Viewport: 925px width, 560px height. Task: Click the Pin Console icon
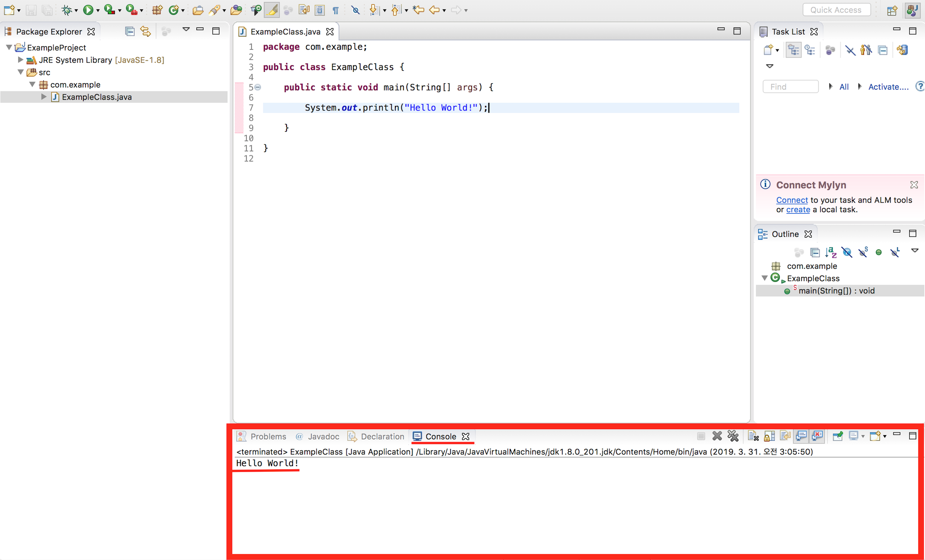pyautogui.click(x=837, y=436)
